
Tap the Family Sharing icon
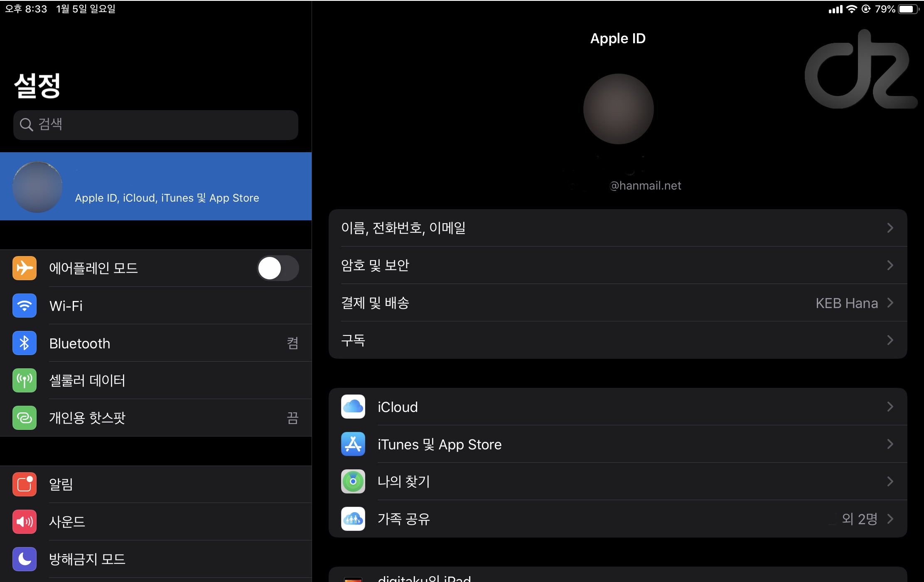coord(353,519)
